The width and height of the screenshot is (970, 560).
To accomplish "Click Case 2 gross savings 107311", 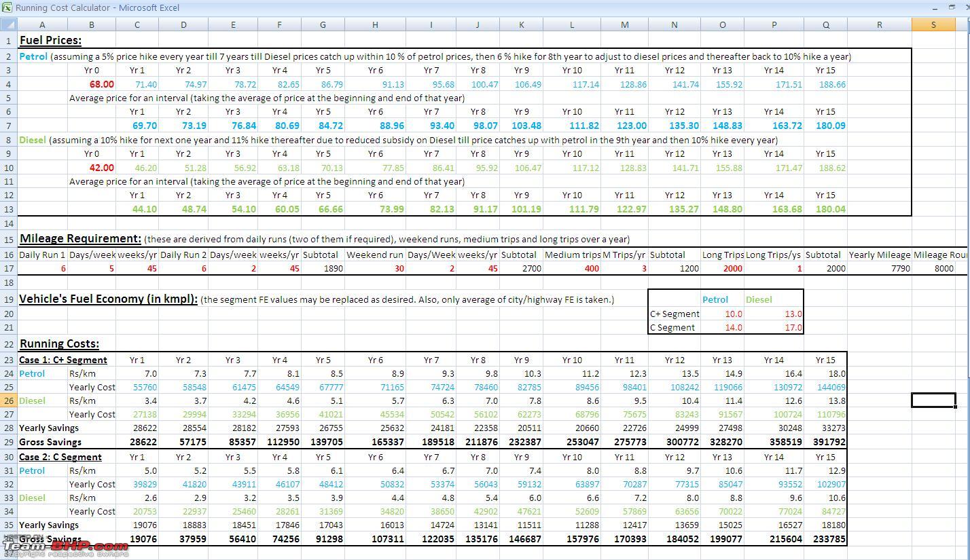I will coord(389,539).
